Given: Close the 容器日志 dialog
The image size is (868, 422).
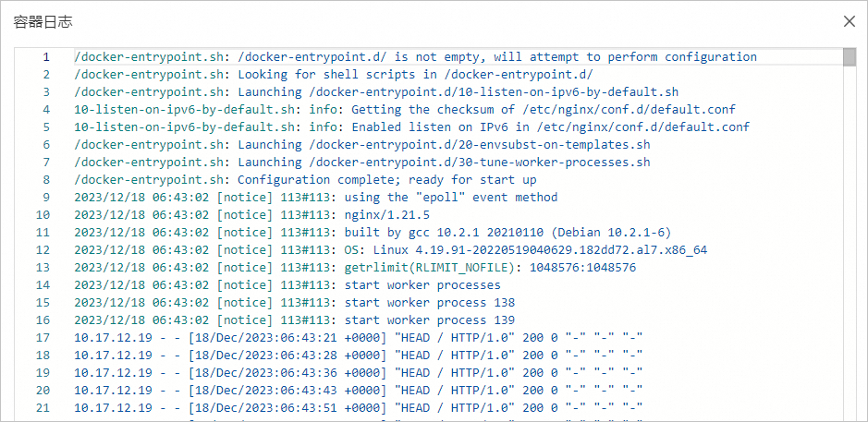Looking at the screenshot, I should (849, 21).
